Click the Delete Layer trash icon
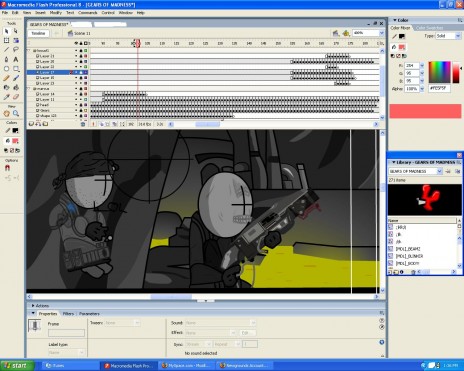 (x=83, y=124)
